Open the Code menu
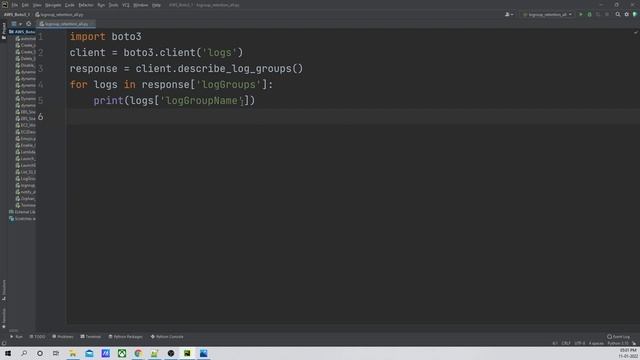The image size is (640, 360). (x=70, y=5)
